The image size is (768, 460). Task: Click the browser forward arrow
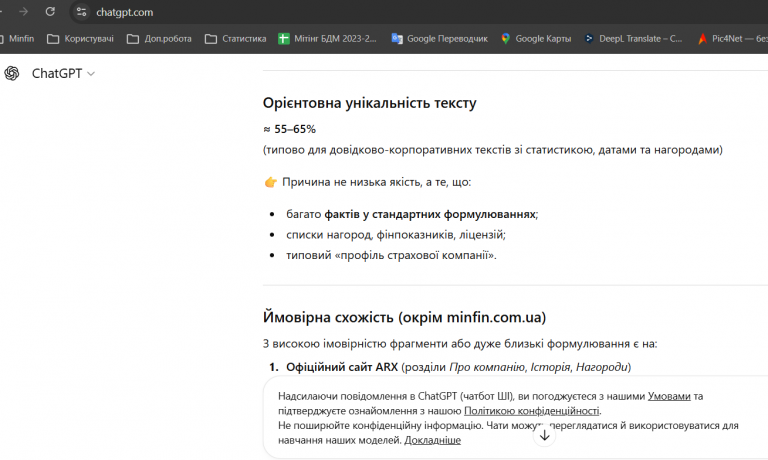(24, 12)
